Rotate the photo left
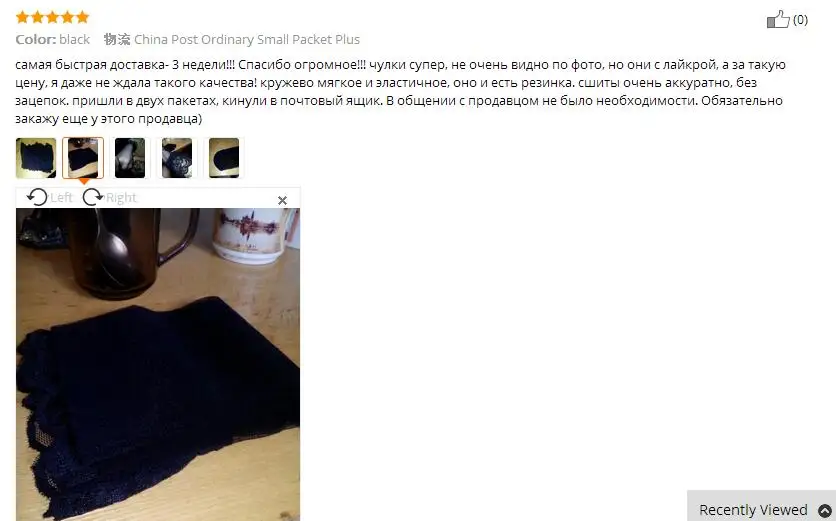Screen dimensions: 836x521 tap(37, 197)
